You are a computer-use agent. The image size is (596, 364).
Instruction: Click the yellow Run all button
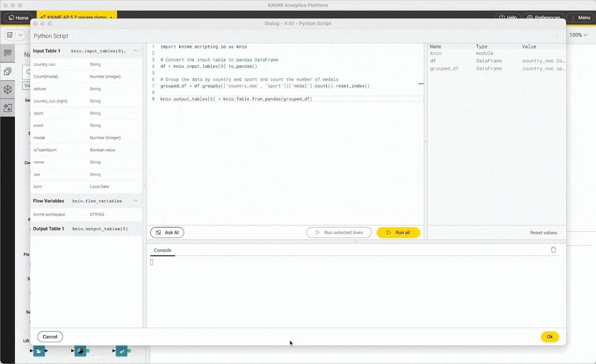click(x=398, y=232)
